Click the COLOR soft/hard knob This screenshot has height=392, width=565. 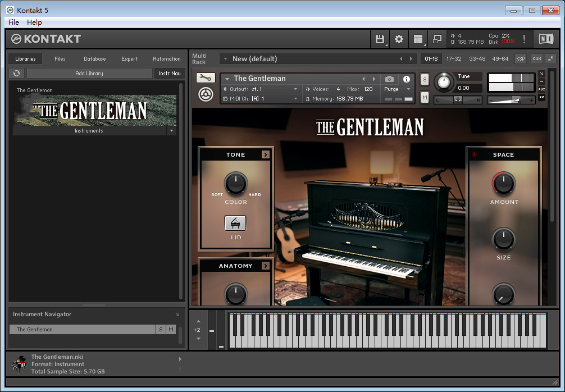point(236,183)
